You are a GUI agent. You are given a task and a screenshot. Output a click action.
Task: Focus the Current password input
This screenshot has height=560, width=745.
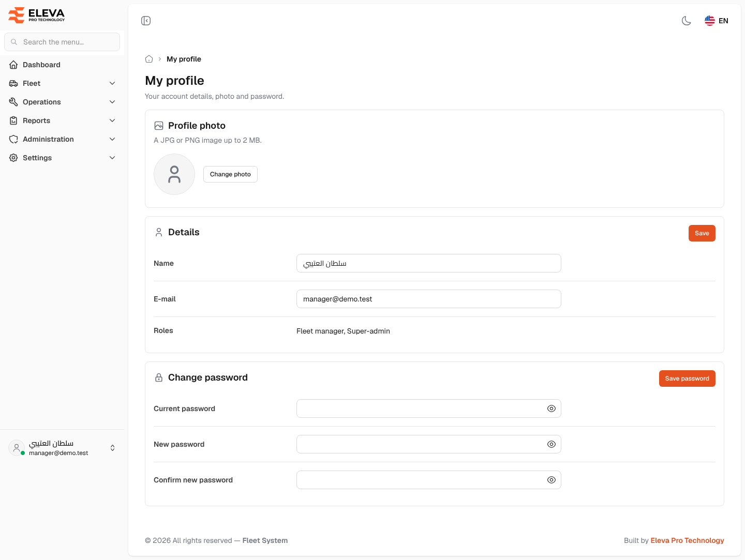(x=429, y=408)
